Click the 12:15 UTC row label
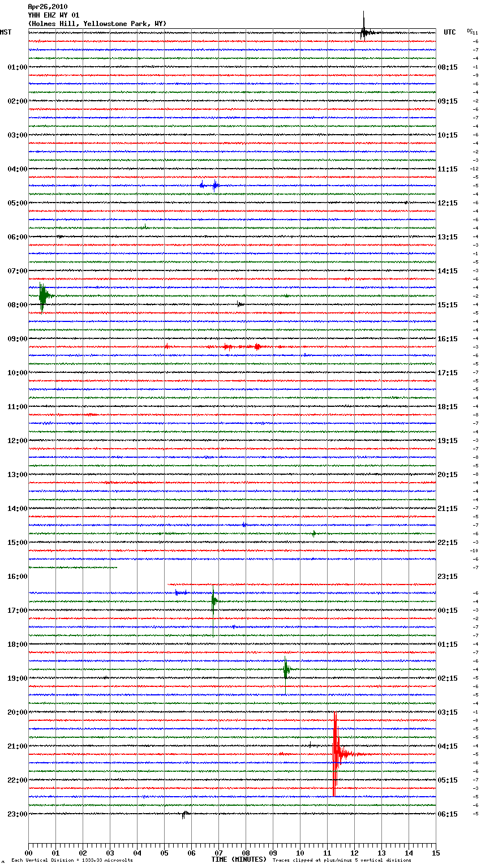The image size is (481, 868). (448, 203)
